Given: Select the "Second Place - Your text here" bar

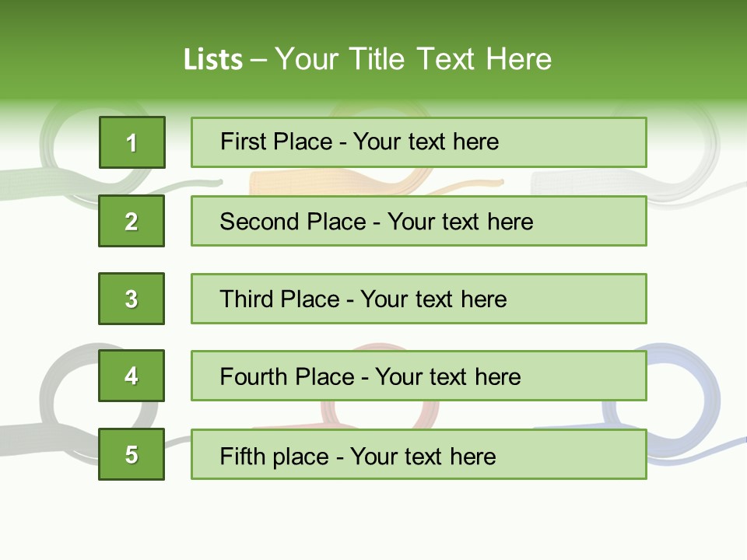Looking at the screenshot, I should pyautogui.click(x=419, y=221).
